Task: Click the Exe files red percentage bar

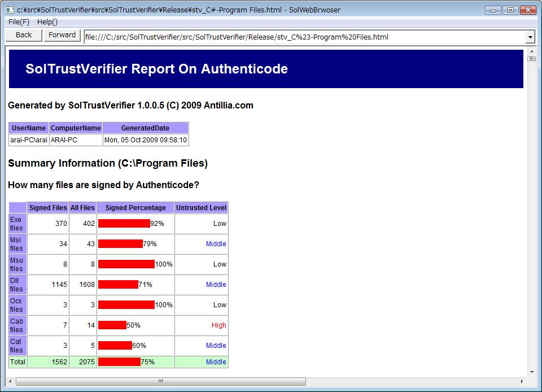Action: point(124,223)
